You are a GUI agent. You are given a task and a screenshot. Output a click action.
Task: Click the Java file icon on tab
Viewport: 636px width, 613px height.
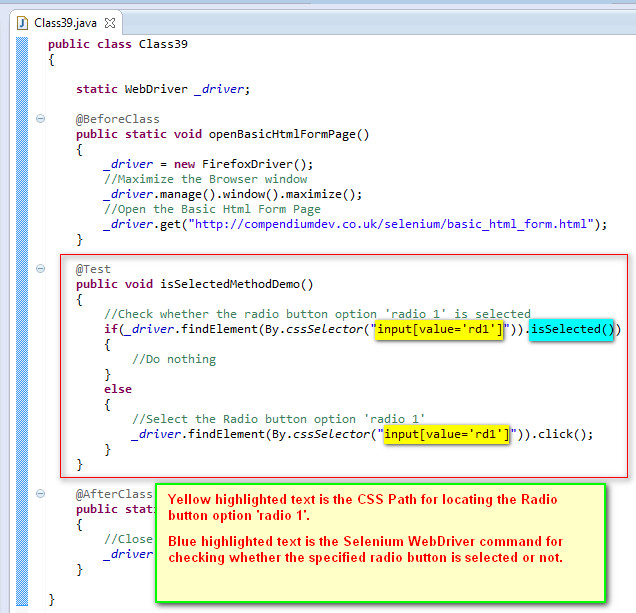22,23
